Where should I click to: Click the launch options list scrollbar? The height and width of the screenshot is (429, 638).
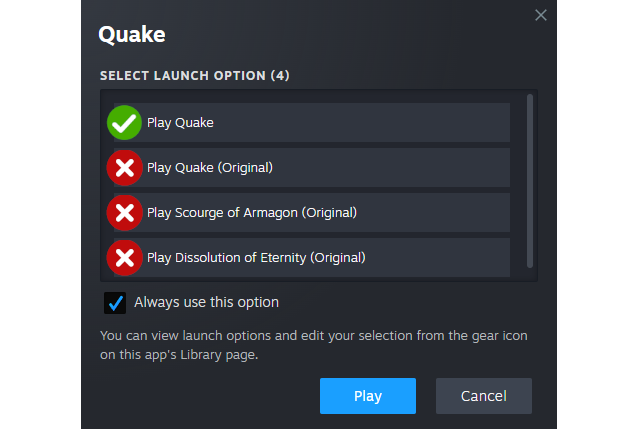point(530,180)
